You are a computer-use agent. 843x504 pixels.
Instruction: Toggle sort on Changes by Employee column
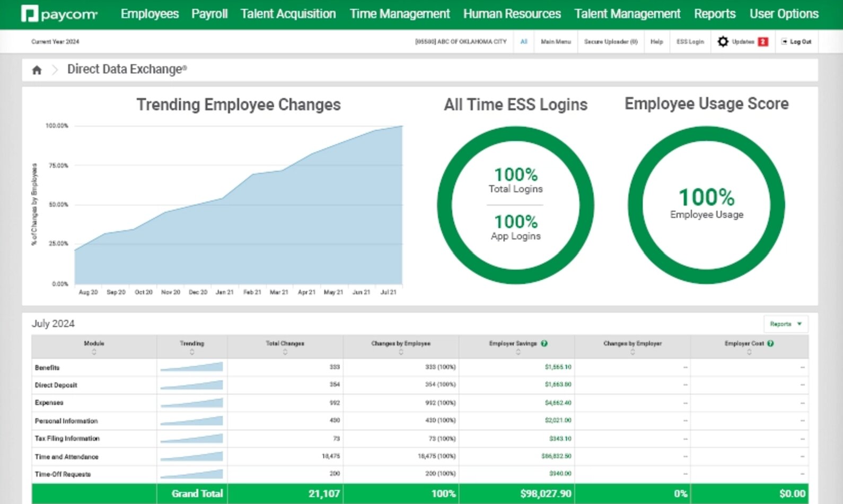point(401,352)
